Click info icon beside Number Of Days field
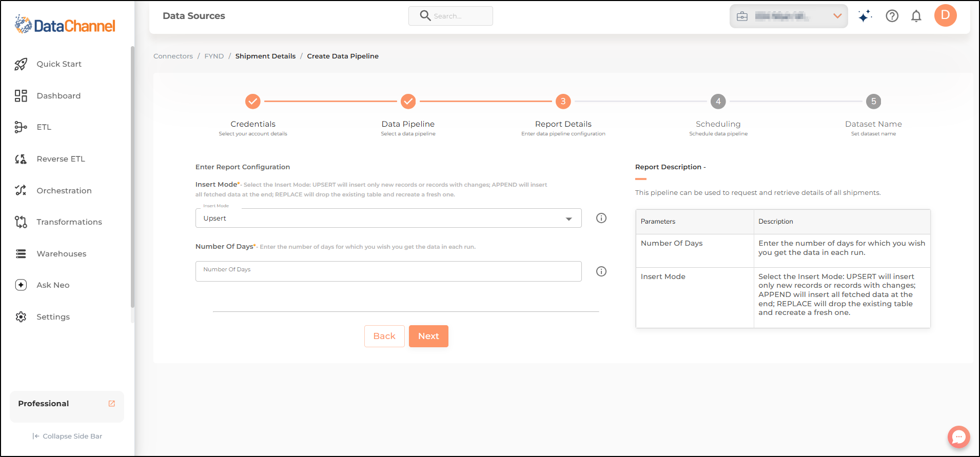 (x=601, y=271)
